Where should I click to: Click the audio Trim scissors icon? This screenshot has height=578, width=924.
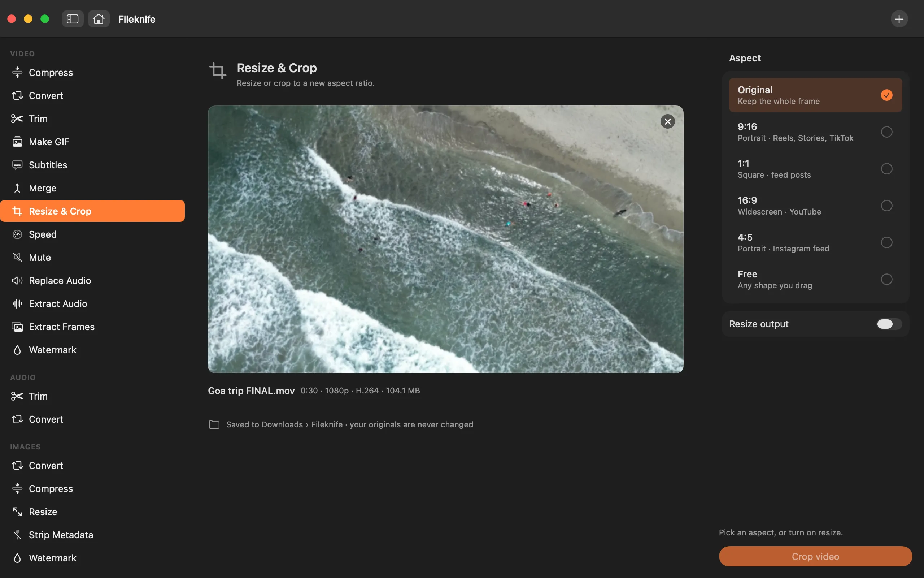click(17, 396)
